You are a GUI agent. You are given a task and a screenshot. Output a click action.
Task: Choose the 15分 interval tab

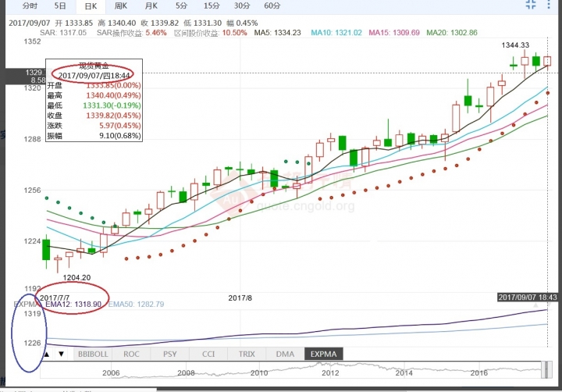point(210,5)
